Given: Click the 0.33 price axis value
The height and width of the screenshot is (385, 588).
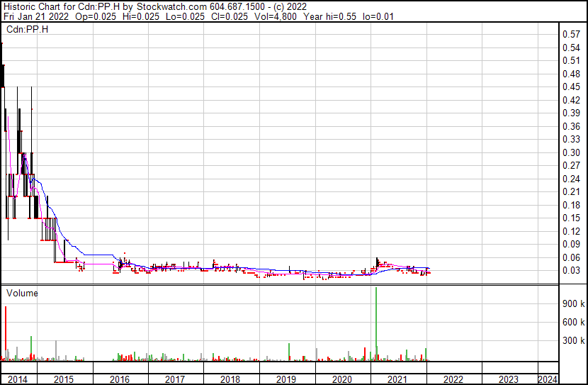Looking at the screenshot, I should [572, 139].
